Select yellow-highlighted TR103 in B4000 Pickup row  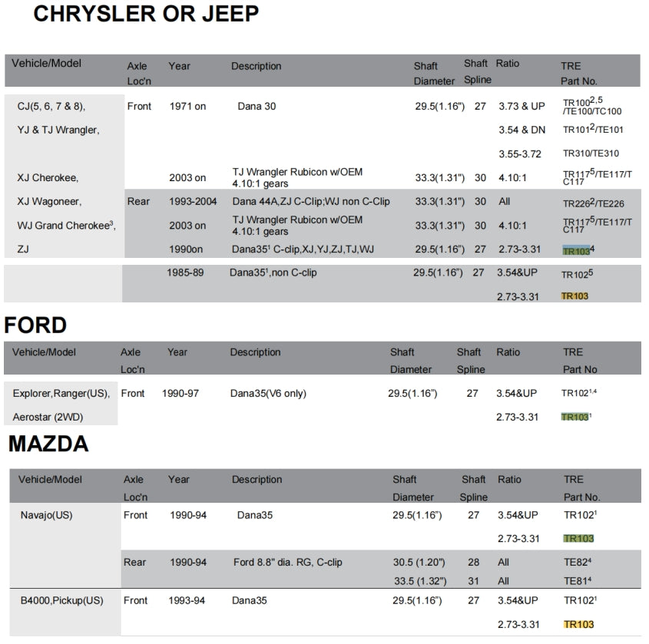pyautogui.click(x=578, y=625)
